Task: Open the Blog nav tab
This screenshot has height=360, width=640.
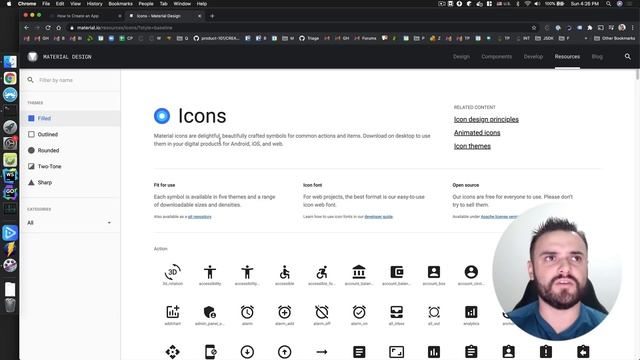Action: click(597, 57)
